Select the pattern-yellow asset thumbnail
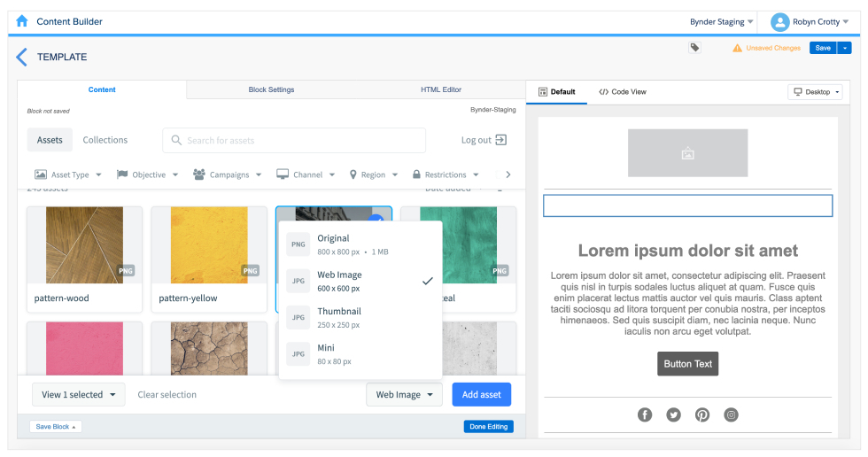Viewport: 868px width, 457px height. click(209, 245)
